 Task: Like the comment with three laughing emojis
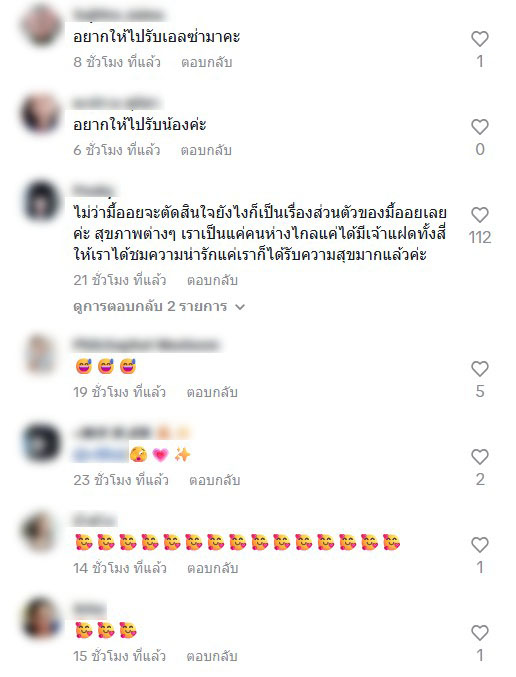click(479, 369)
